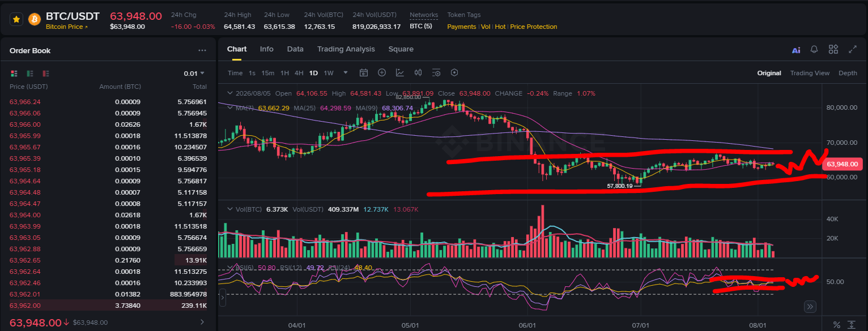Open price alert bell icon

[814, 49]
